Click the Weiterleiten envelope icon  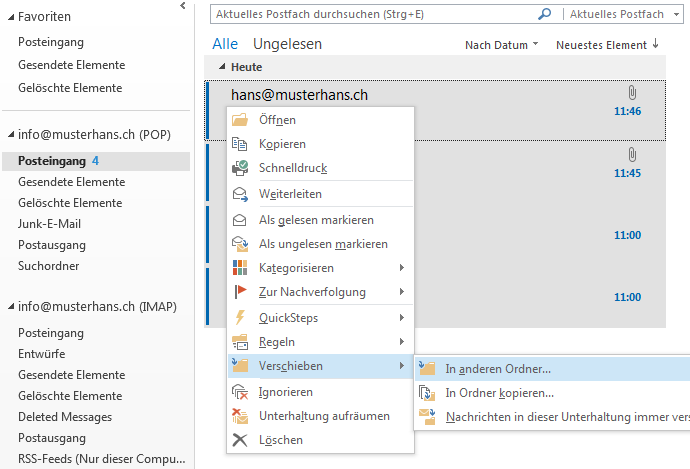pyautogui.click(x=240, y=194)
